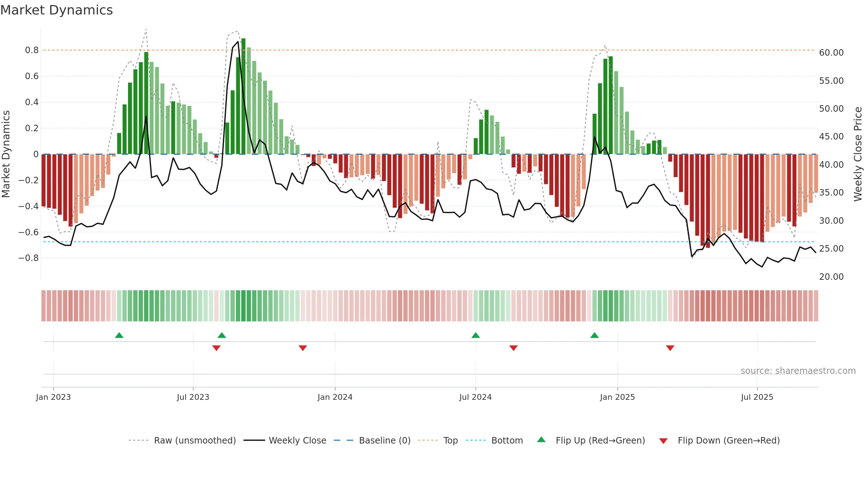Screen dimensions: 868x488
Task: Toggle the Top legend entry
Action: tap(438, 440)
